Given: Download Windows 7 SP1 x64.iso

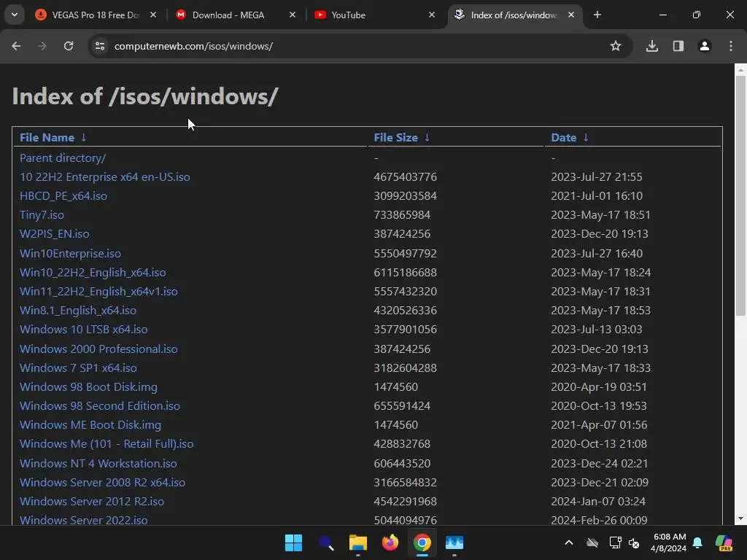Looking at the screenshot, I should (x=78, y=368).
